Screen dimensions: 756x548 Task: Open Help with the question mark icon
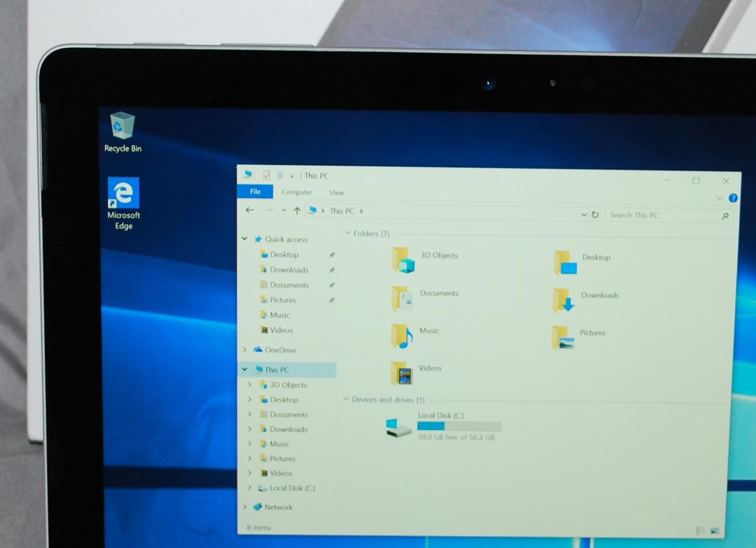[733, 198]
